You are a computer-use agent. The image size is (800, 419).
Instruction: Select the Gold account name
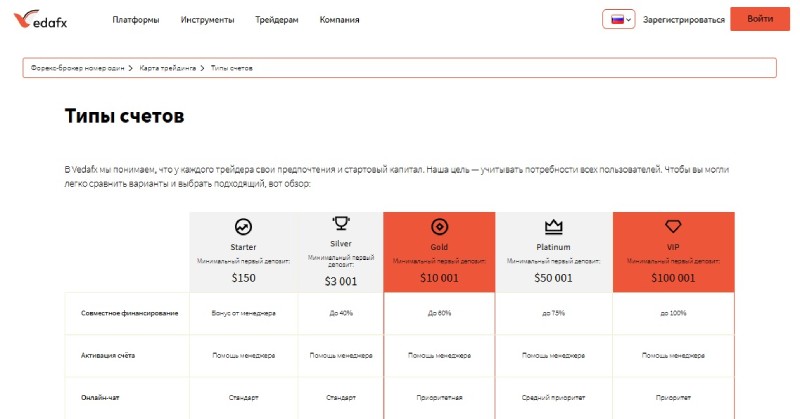(x=439, y=247)
